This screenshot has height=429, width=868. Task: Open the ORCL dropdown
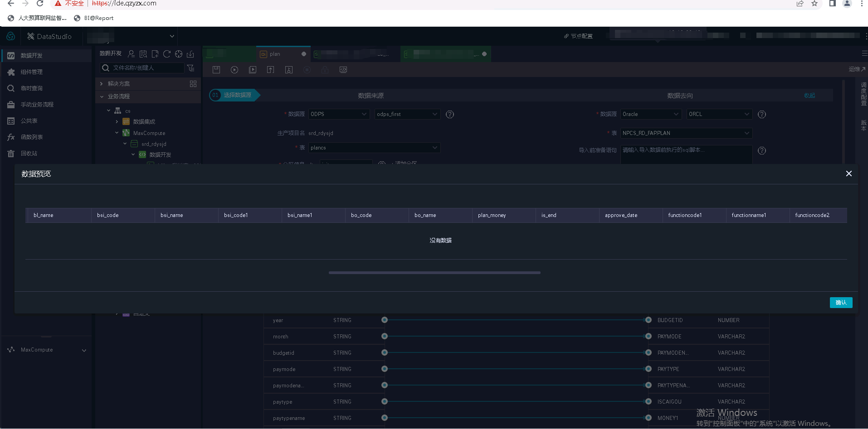pyautogui.click(x=719, y=114)
